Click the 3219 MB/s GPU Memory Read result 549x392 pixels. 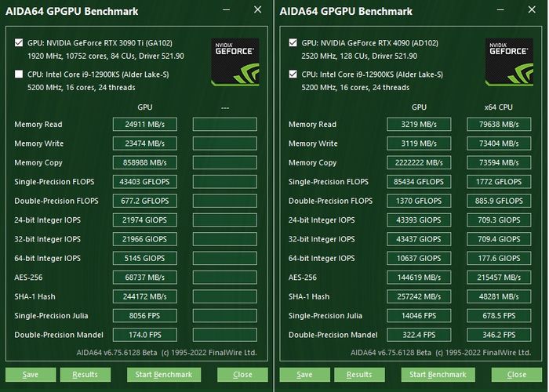(419, 124)
